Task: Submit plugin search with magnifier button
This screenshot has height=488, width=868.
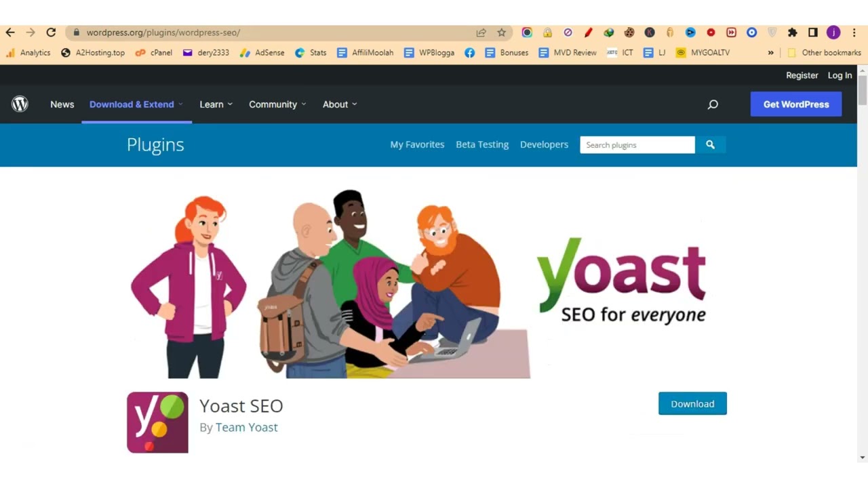Action: click(710, 144)
